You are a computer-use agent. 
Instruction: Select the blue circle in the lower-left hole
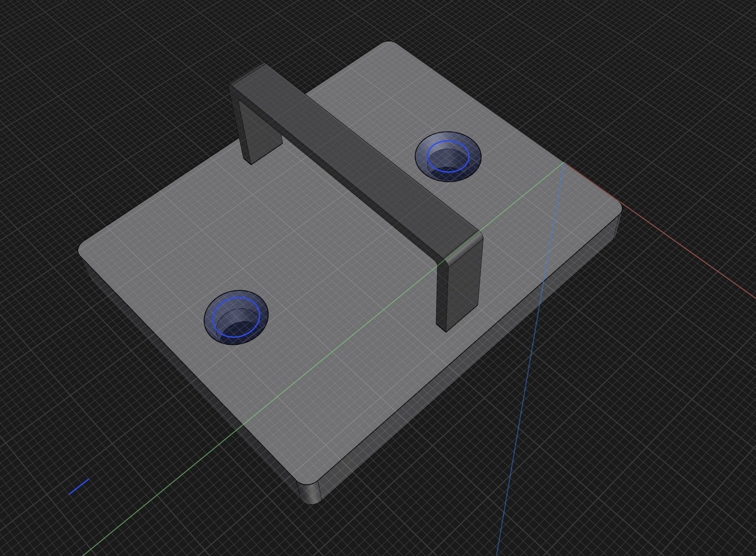[236, 317]
